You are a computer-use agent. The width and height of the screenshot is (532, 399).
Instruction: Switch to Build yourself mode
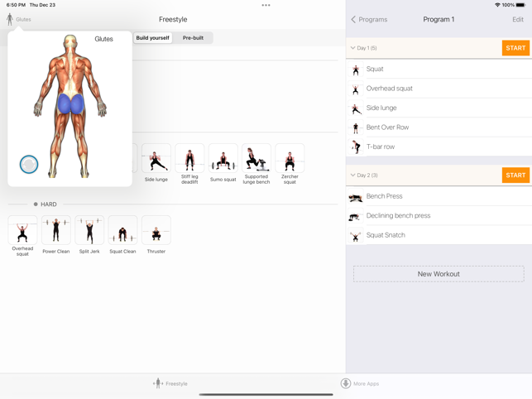152,38
